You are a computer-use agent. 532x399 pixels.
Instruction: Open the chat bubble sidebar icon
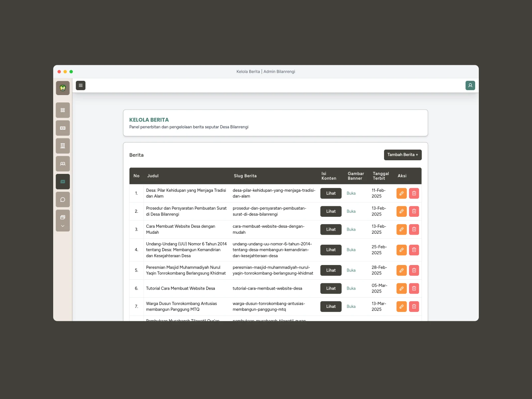(63, 199)
